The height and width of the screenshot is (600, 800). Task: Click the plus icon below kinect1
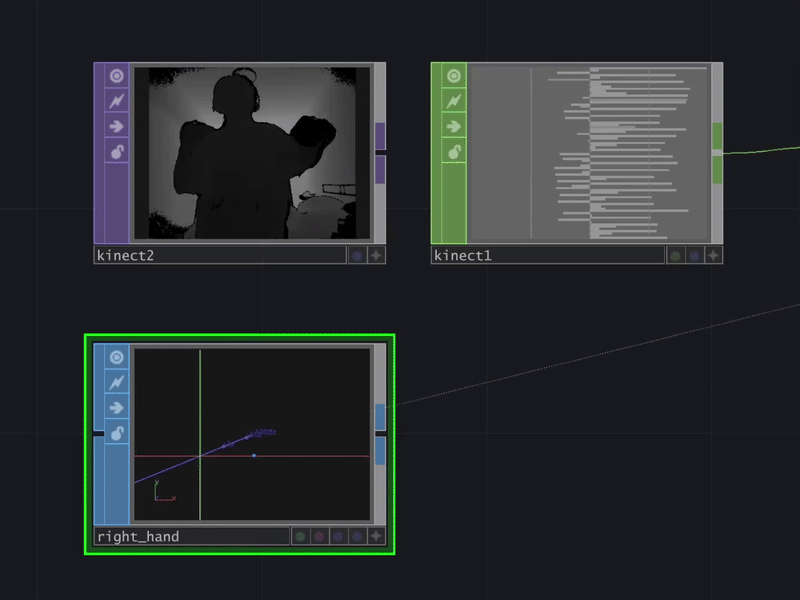coord(712,255)
